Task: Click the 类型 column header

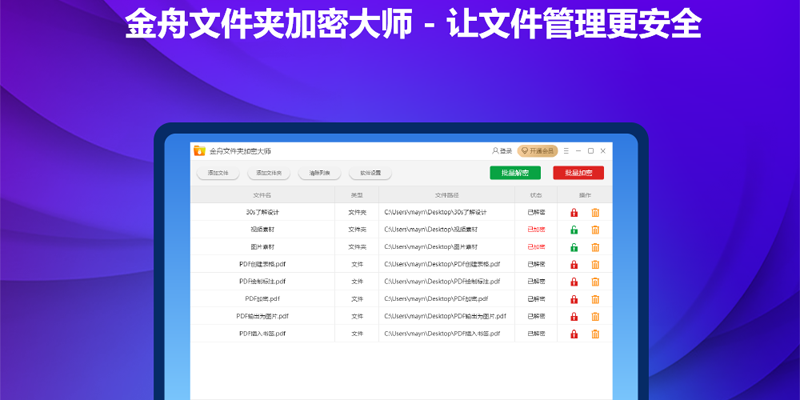Action: tap(357, 195)
